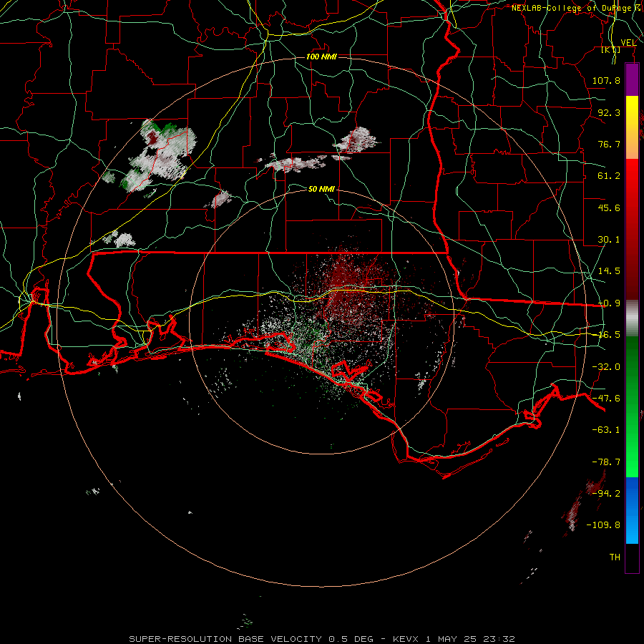Pick the yellow-orange segment of the color bar
Image resolution: width=644 pixels, height=644 pixels.
[x=632, y=127]
